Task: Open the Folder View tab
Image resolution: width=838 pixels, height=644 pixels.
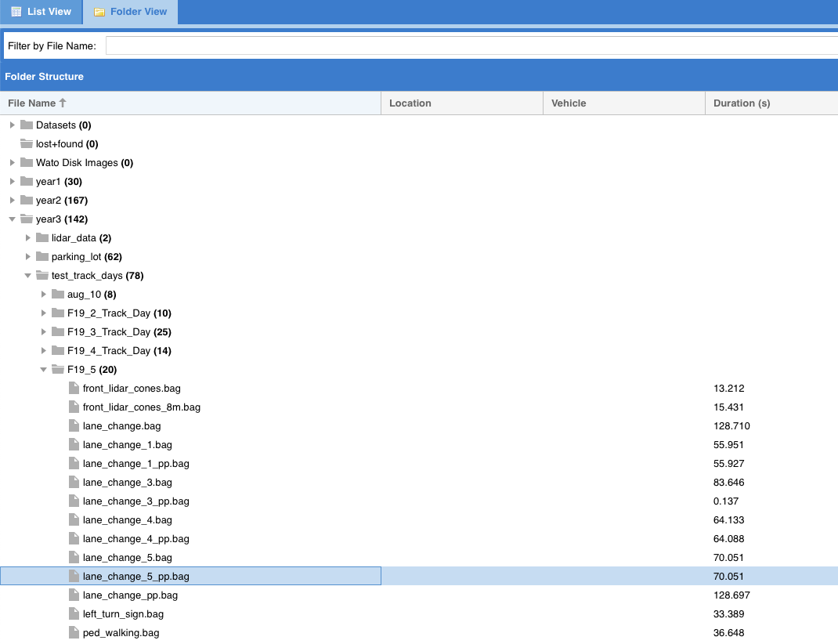Action: point(131,12)
